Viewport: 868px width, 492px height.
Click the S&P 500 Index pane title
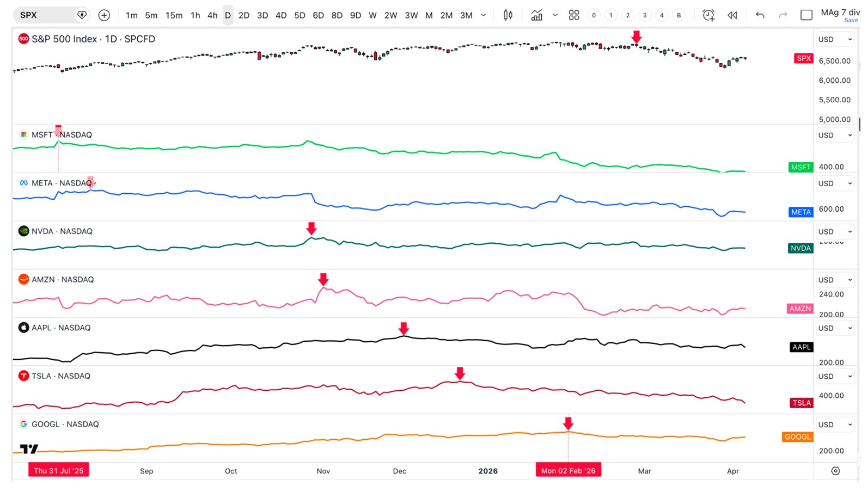(x=93, y=39)
